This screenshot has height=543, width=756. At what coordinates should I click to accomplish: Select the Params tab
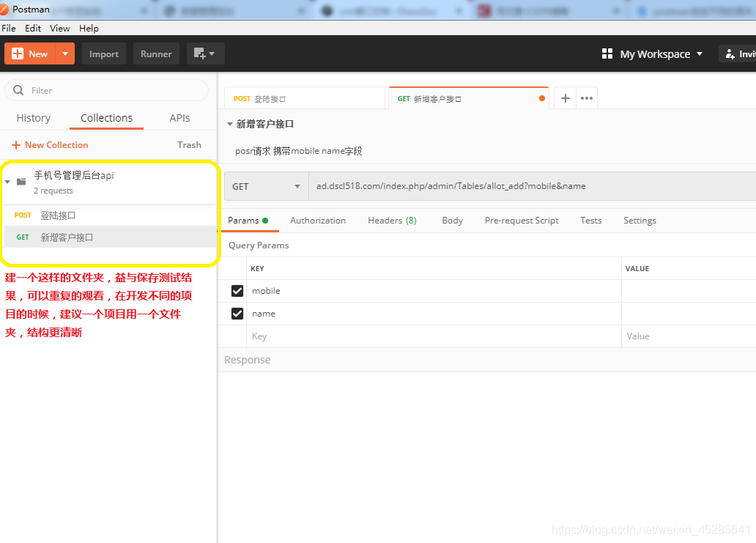tap(248, 221)
